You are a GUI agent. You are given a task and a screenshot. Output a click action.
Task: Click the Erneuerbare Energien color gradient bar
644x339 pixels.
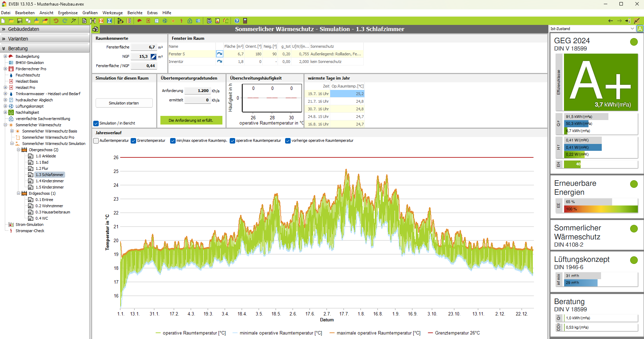[x=601, y=209]
